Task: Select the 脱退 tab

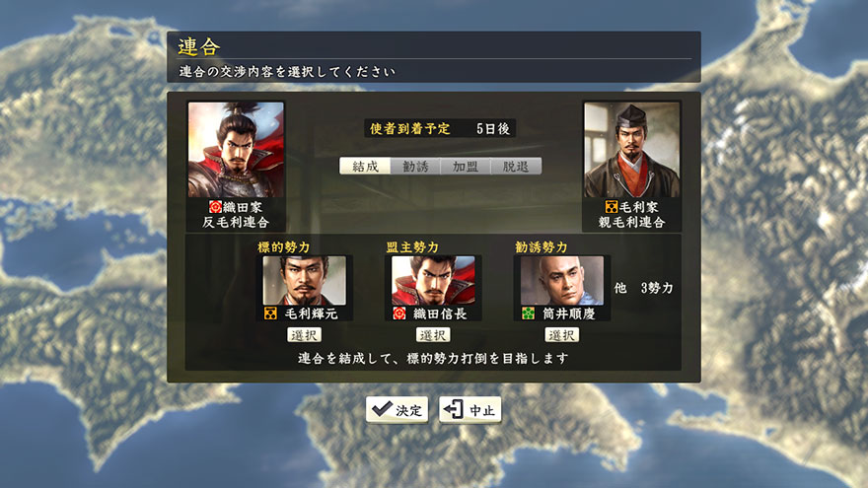Action: click(x=515, y=166)
